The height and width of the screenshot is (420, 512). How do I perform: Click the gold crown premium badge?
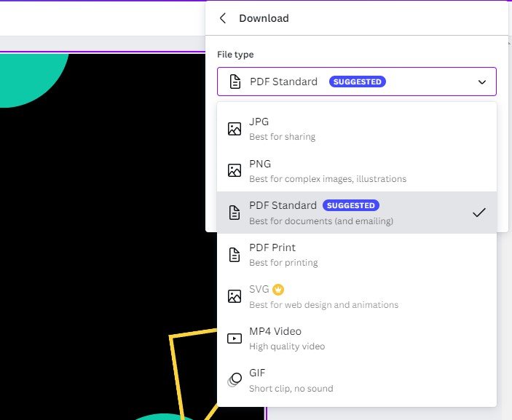[x=278, y=290]
